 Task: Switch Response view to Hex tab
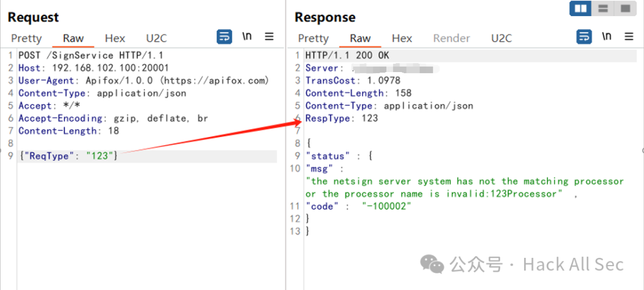coord(402,39)
